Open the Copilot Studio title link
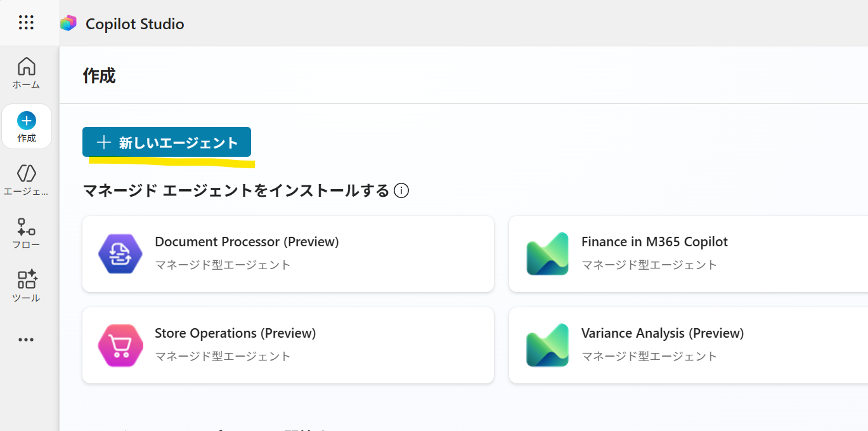Viewport: 868px width, 431px height. 135,24
